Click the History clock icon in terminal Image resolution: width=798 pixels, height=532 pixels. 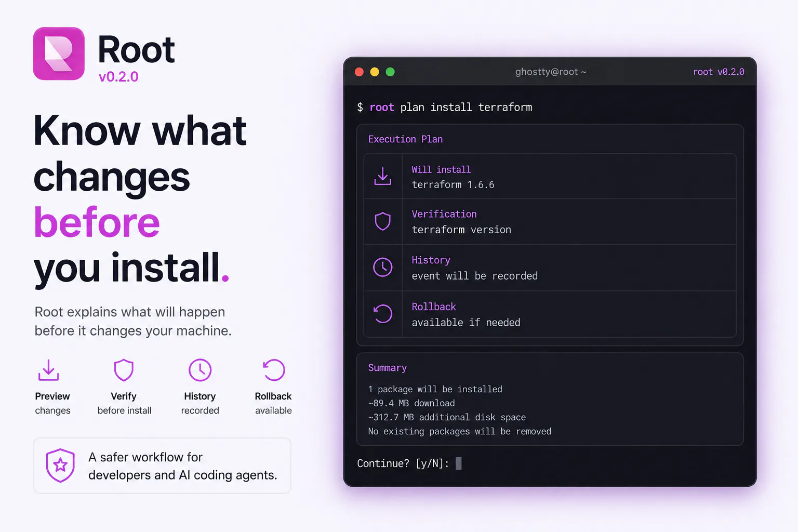[383, 267]
